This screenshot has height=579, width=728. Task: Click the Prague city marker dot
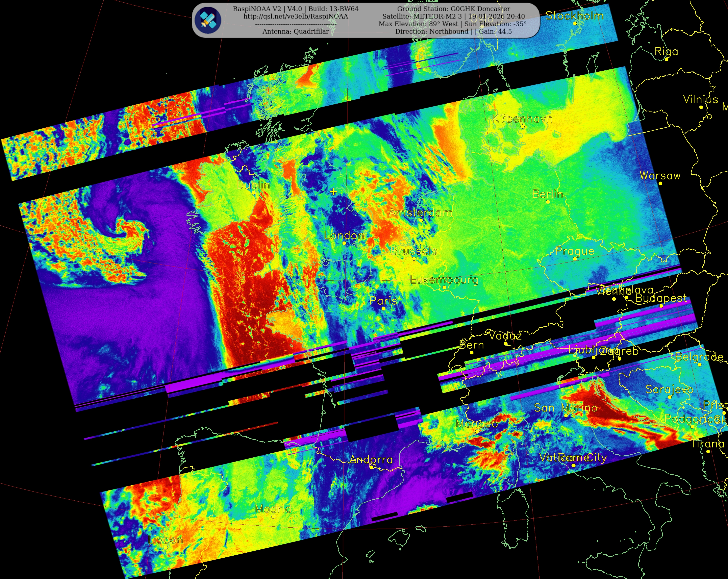(575, 259)
